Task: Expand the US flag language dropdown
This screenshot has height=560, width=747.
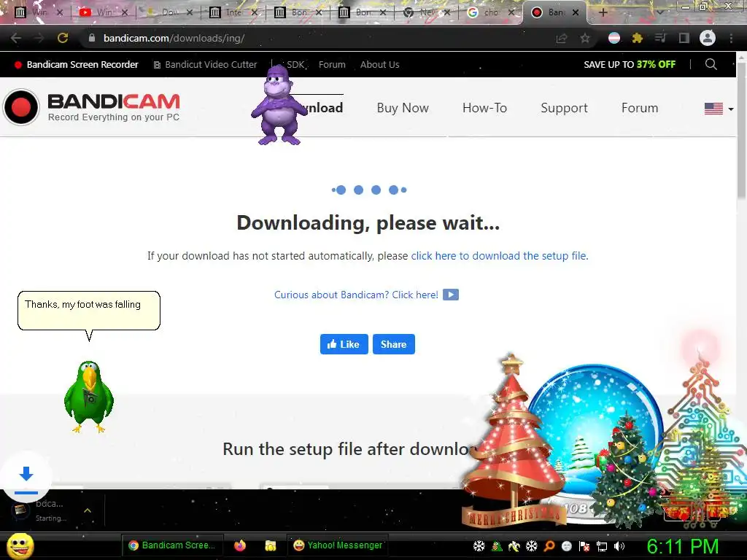Action: tap(719, 109)
